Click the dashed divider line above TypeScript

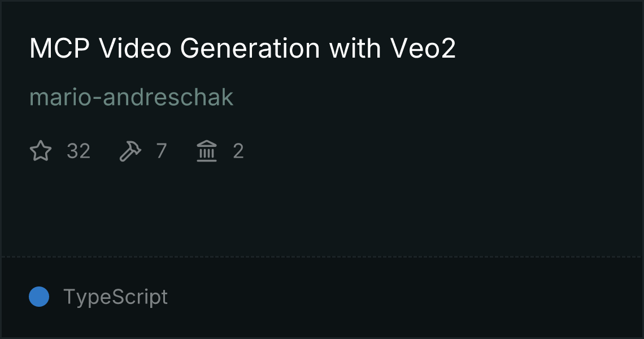point(322,257)
